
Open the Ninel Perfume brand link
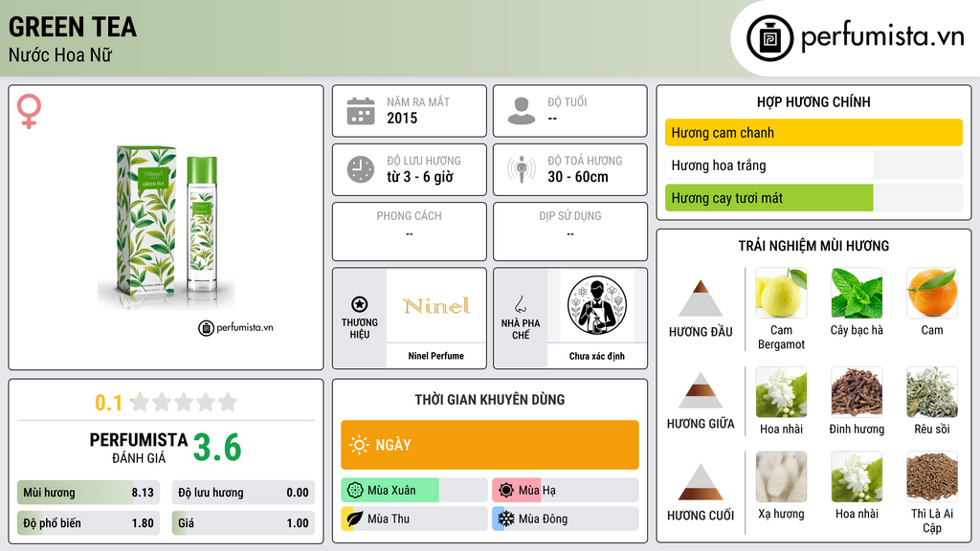click(x=436, y=356)
